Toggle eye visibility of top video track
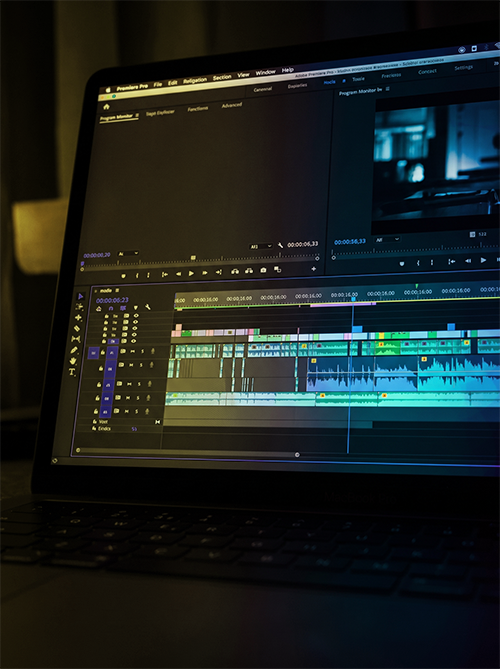The height and width of the screenshot is (669, 500). tap(136, 316)
